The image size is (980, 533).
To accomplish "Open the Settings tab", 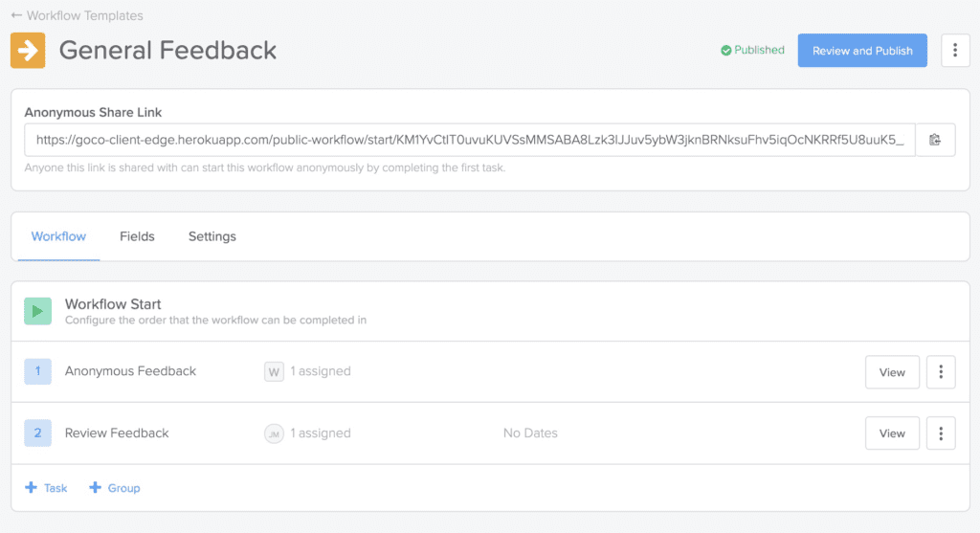I will (x=212, y=236).
